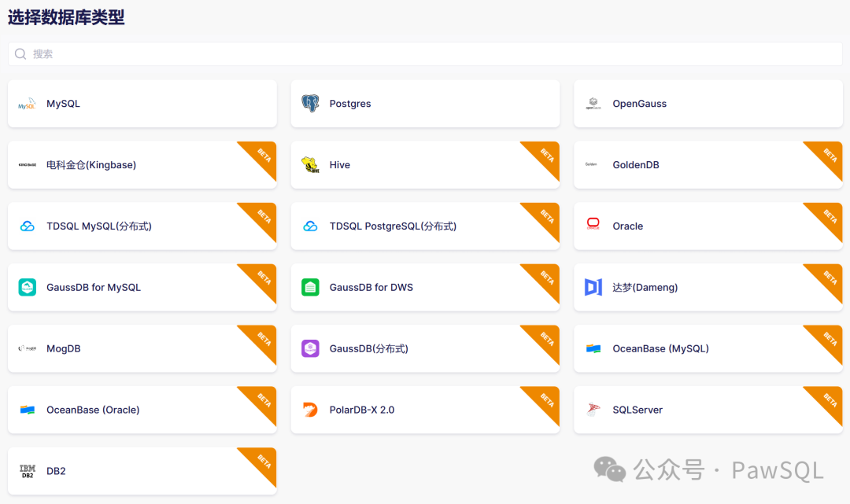Click the magnifier icon in the search box
The image size is (850, 504).
point(20,53)
